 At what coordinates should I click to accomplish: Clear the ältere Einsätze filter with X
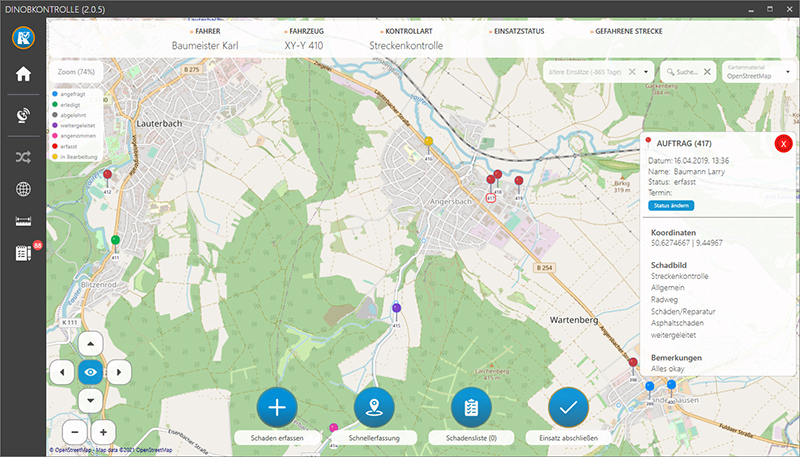click(632, 72)
